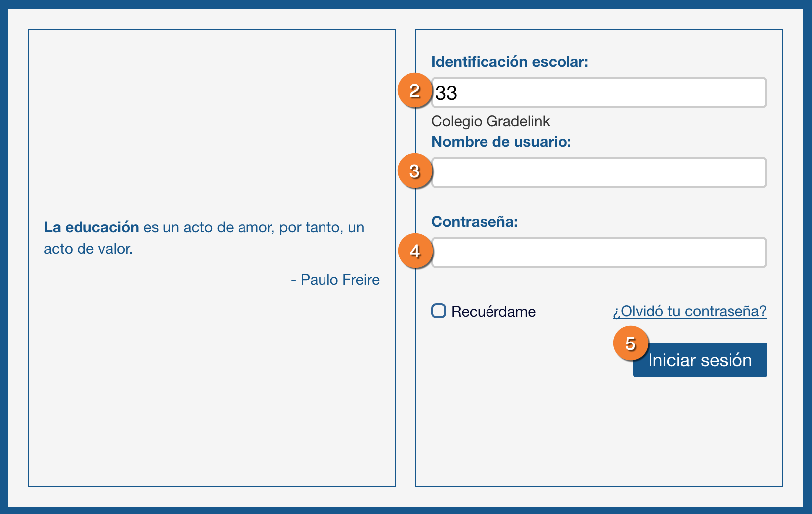Click the orange step 2 badge
This screenshot has height=514, width=812.
414,90
